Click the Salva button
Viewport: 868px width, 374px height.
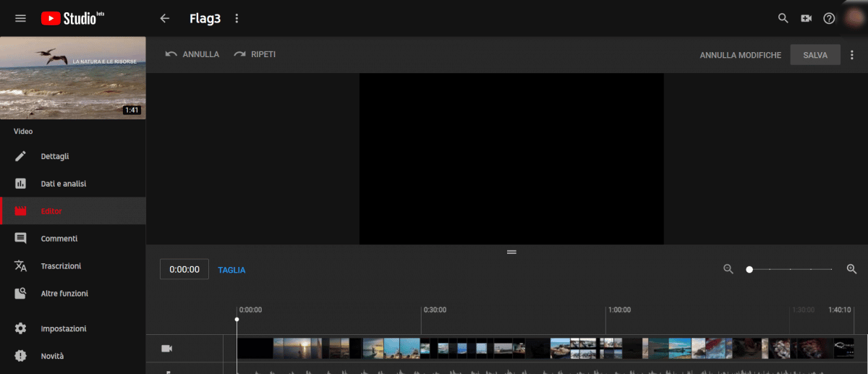tap(815, 55)
